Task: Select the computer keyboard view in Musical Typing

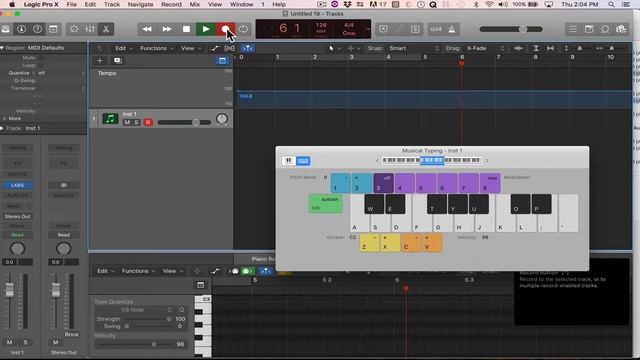Action: pyautogui.click(x=303, y=161)
